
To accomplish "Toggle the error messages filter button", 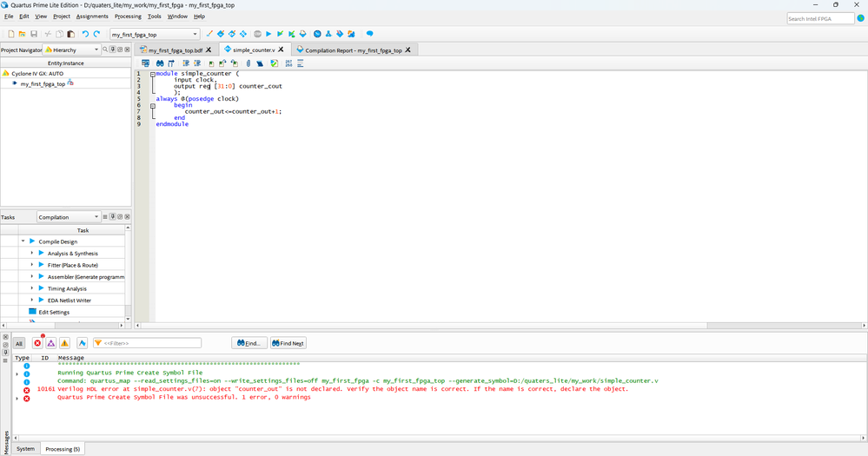I will (37, 343).
